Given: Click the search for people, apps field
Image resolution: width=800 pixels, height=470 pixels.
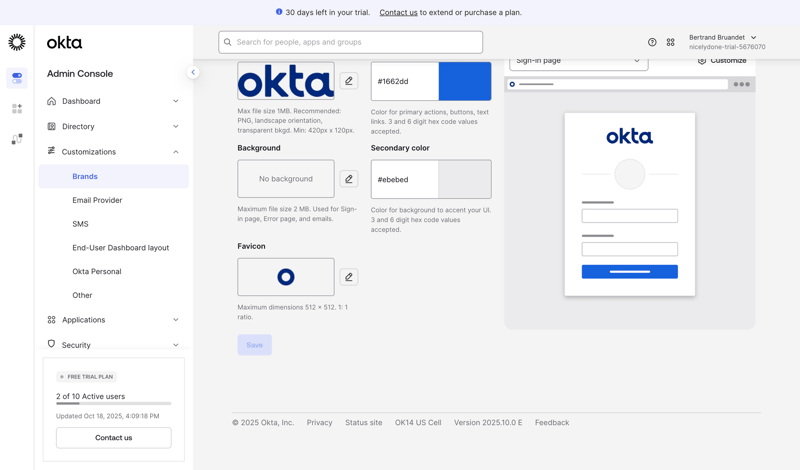Looking at the screenshot, I should [351, 42].
